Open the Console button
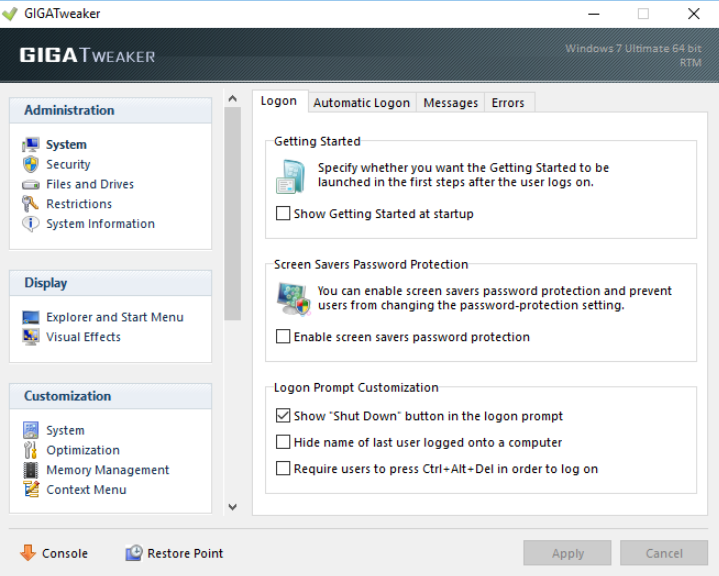This screenshot has height=576, width=719. (54, 553)
